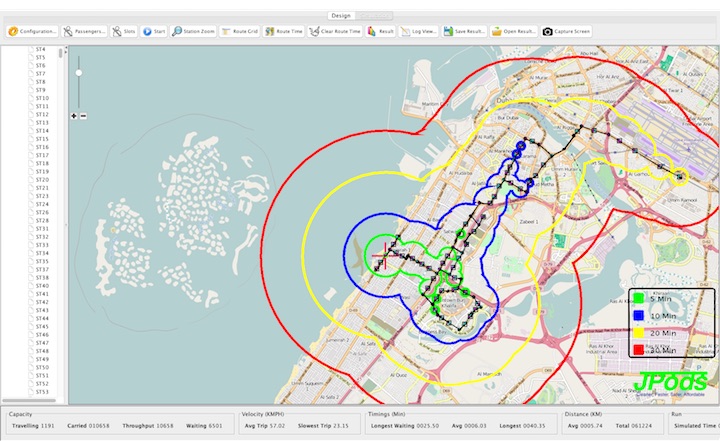Click the Slots toolbar button
This screenshot has width=720, height=441.
[x=125, y=31]
